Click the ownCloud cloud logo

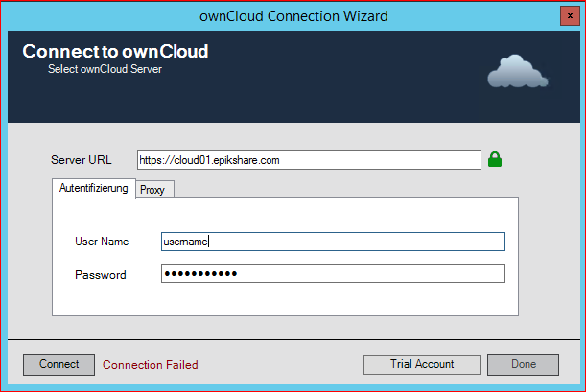coord(518,71)
